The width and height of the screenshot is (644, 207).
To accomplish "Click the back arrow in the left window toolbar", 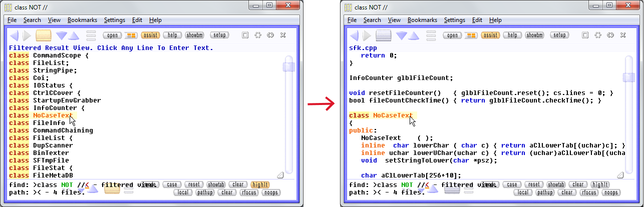I will point(14,35).
